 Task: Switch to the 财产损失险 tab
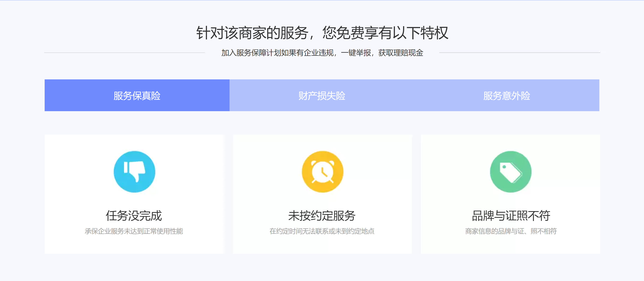click(322, 95)
